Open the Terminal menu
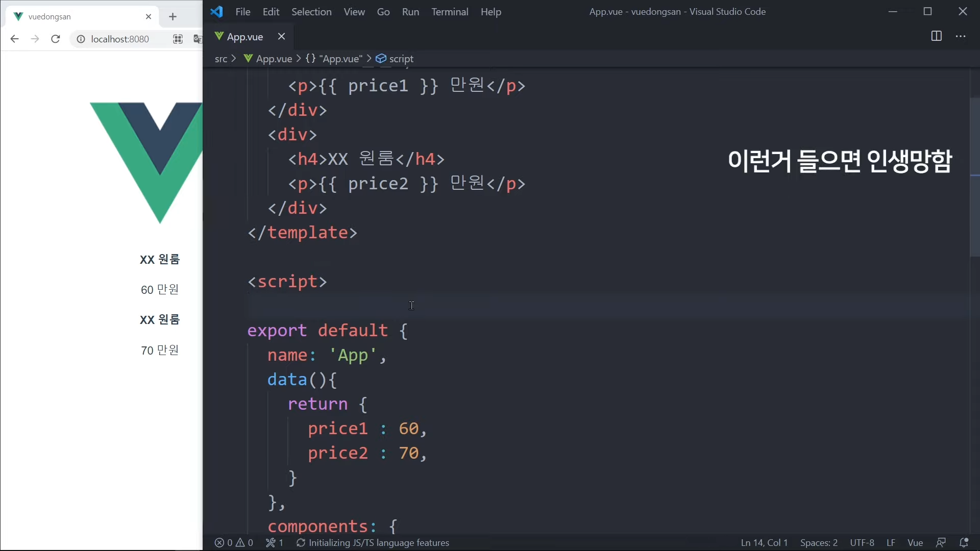 click(x=449, y=12)
